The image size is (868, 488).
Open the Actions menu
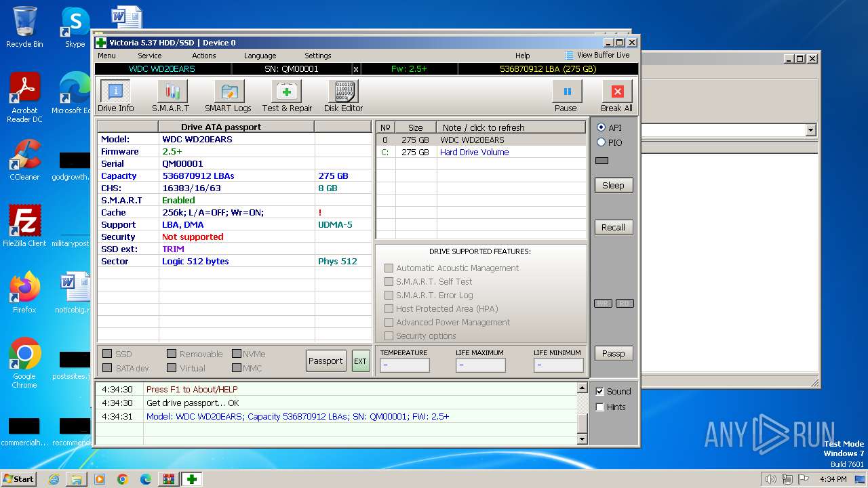pos(204,56)
